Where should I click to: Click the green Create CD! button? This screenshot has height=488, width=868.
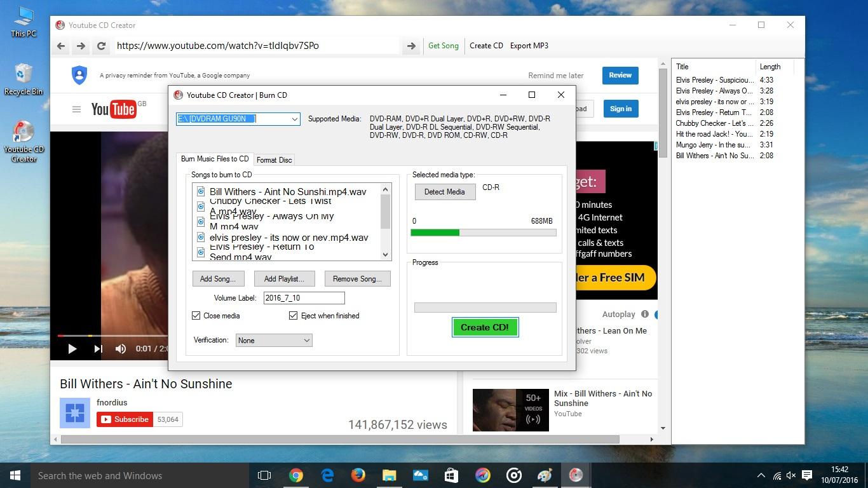[x=485, y=327]
